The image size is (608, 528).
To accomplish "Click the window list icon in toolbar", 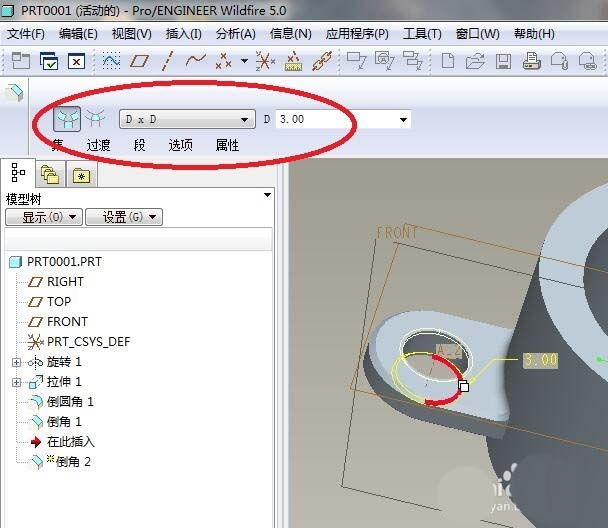I will (21, 61).
